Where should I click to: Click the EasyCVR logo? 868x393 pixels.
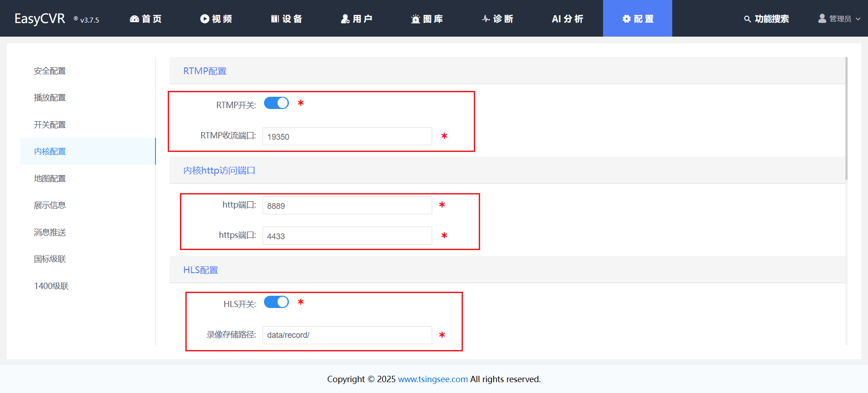pyautogui.click(x=40, y=19)
